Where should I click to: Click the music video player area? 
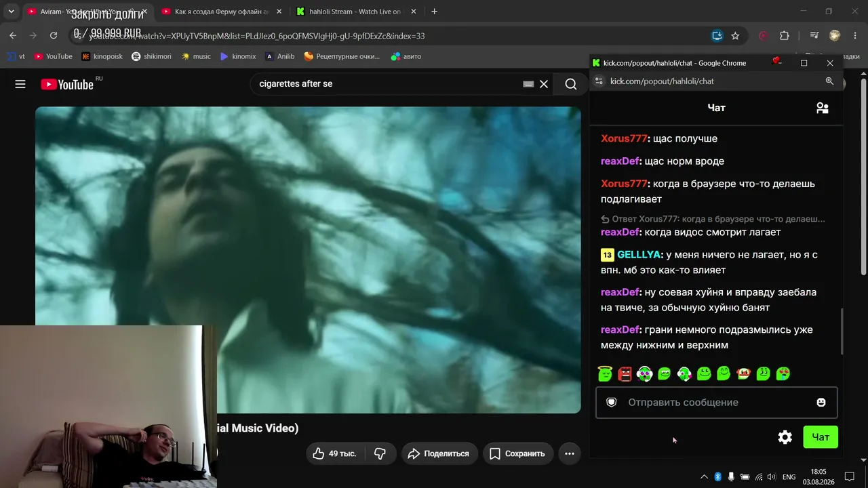click(308, 260)
